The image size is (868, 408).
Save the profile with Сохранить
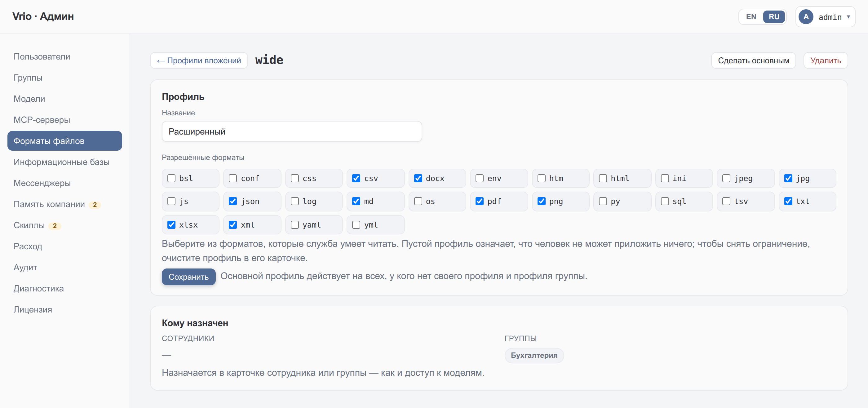tap(188, 277)
